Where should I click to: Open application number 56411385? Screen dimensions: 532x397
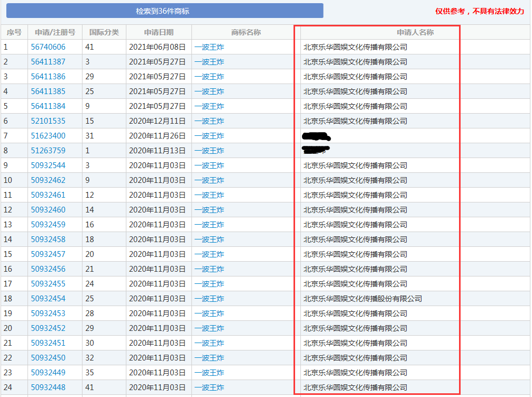(48, 91)
